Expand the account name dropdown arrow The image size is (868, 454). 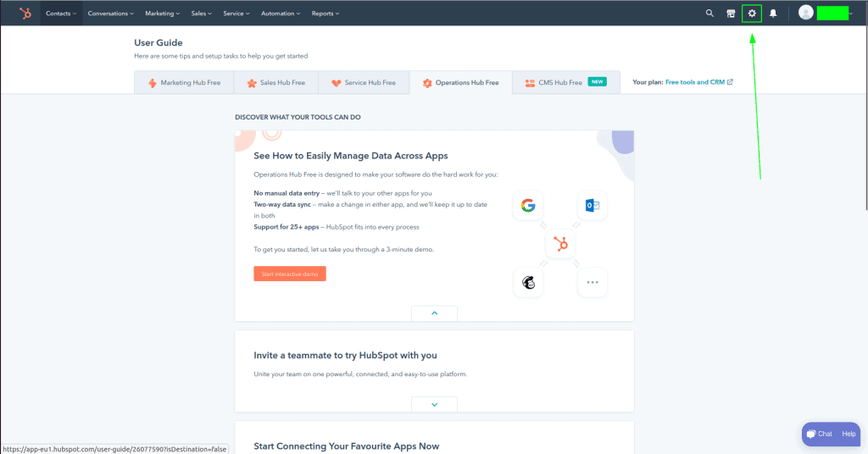pyautogui.click(x=851, y=14)
